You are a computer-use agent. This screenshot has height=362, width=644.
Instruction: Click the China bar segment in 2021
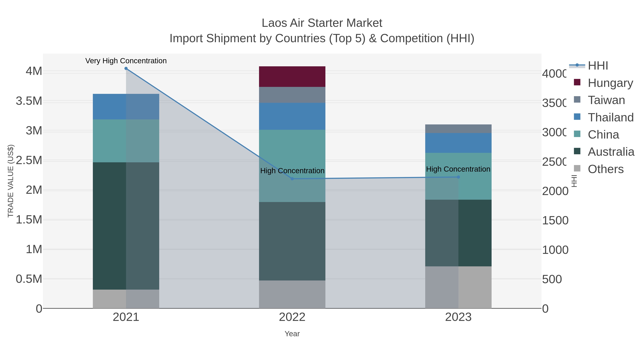[126, 141]
